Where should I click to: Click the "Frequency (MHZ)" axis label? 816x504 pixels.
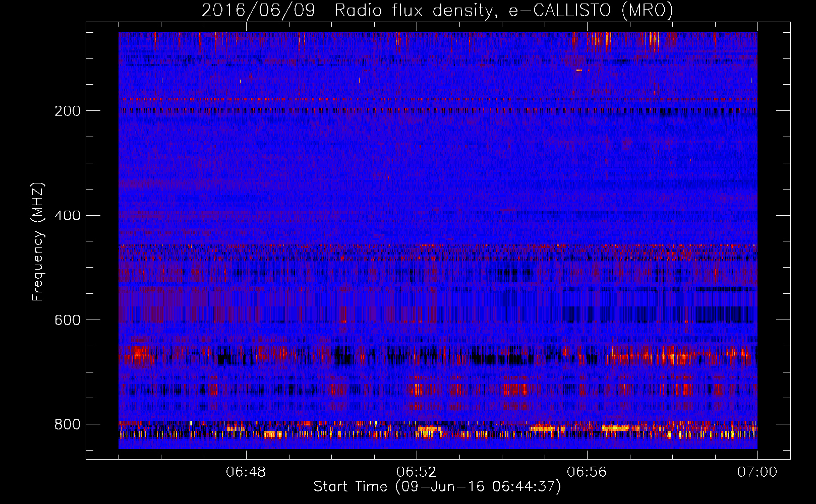coord(37,241)
